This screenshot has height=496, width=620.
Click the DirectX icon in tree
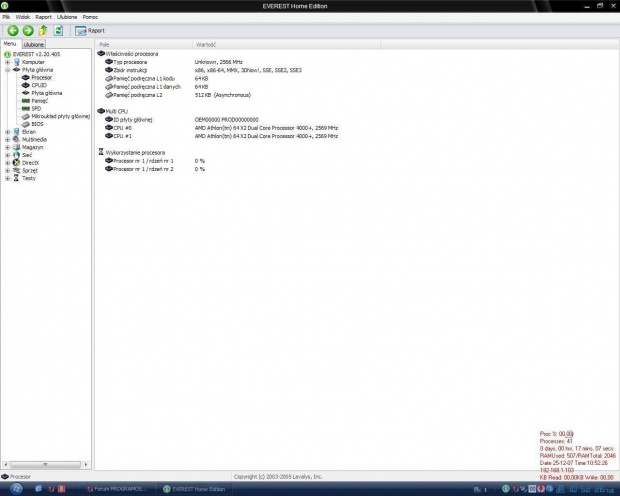(x=17, y=163)
